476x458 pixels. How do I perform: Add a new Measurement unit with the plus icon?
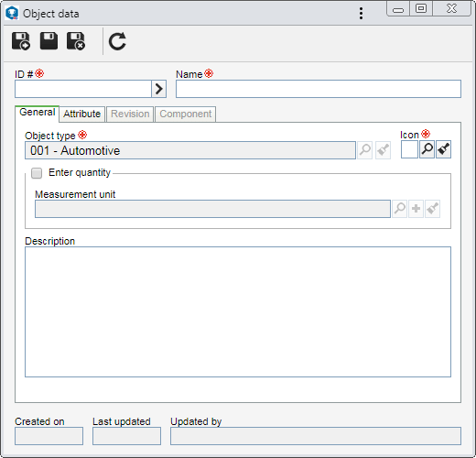pos(416,209)
